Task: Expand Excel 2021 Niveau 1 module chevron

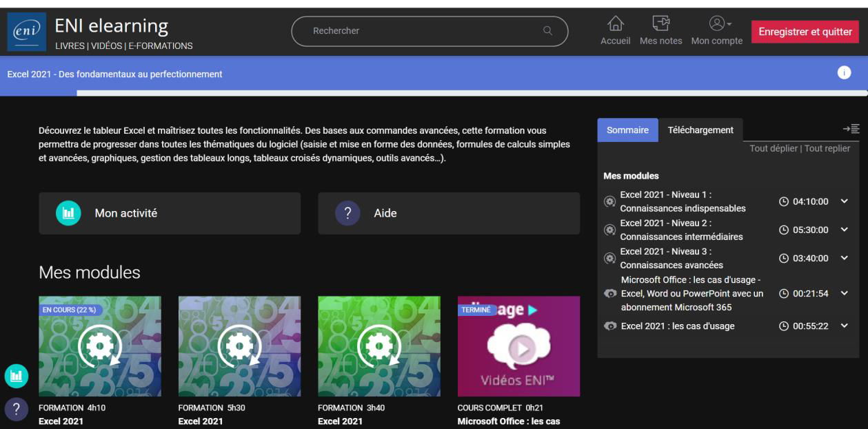Action: click(x=844, y=201)
